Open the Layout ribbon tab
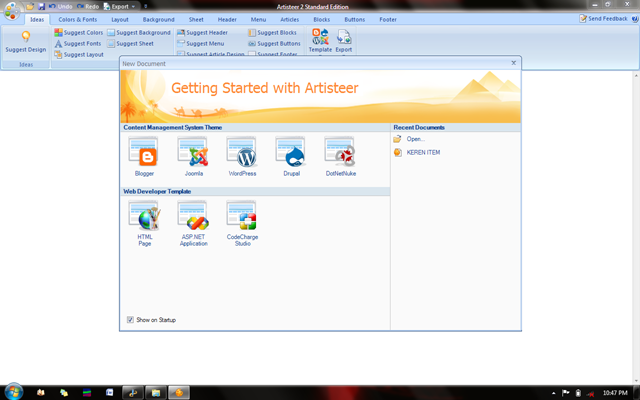This screenshot has width=640, height=400. click(x=120, y=20)
